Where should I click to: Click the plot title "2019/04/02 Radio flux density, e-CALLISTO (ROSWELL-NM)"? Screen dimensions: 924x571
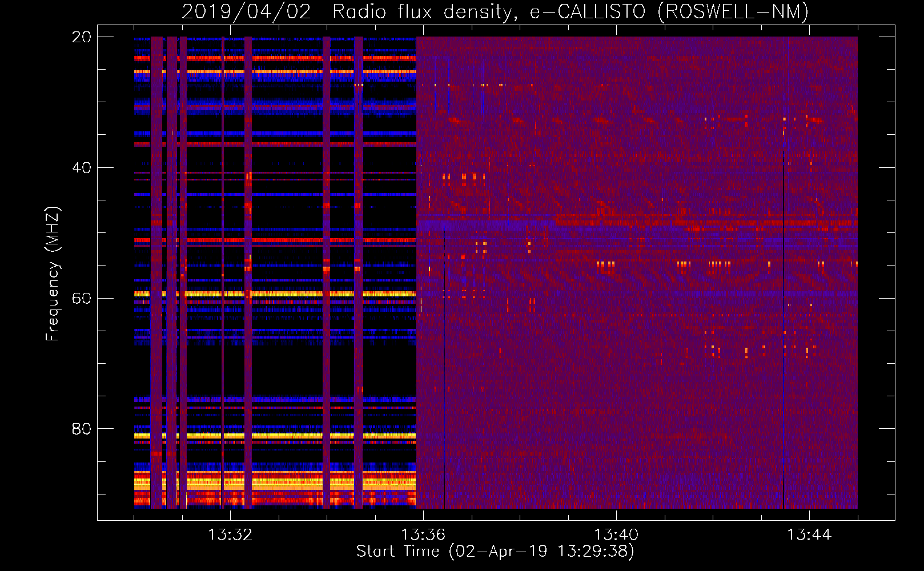click(495, 11)
